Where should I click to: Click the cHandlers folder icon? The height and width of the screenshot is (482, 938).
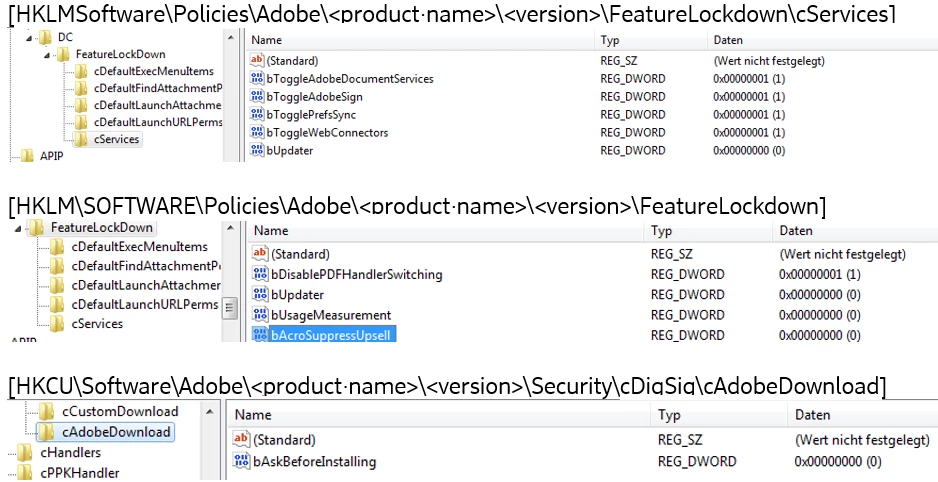click(25, 452)
